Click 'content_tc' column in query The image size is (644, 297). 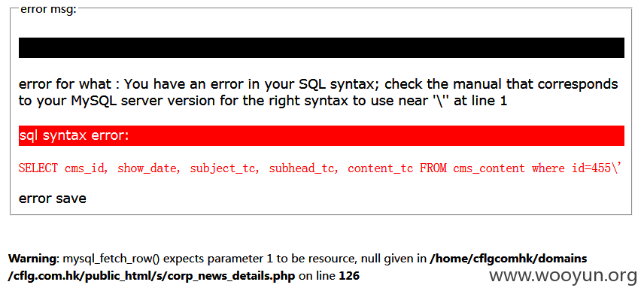pyautogui.click(x=381, y=168)
